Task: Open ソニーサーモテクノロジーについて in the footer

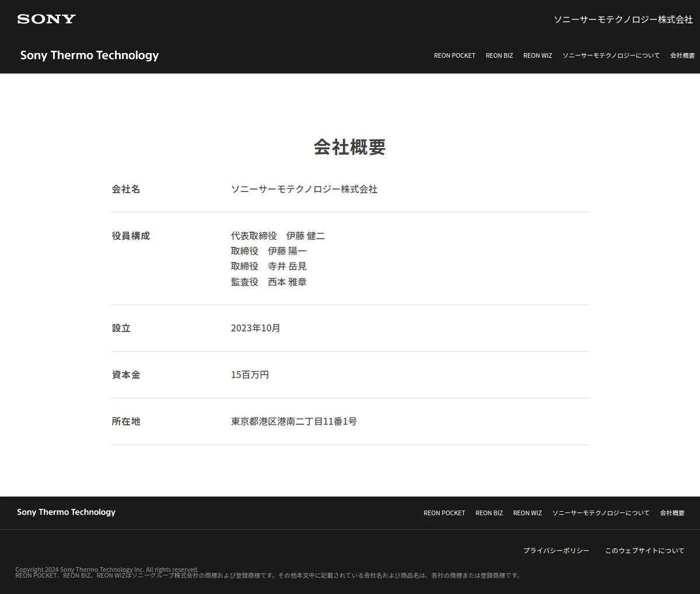Action: [x=601, y=513]
